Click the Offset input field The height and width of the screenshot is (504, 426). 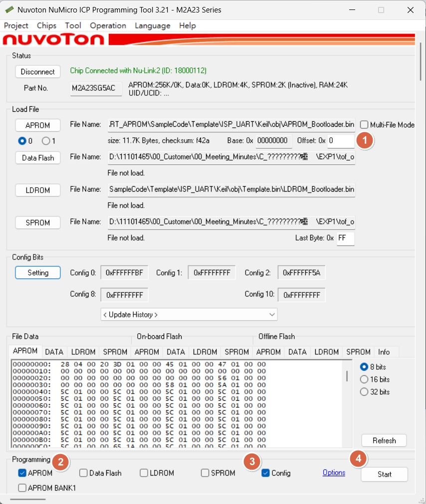coord(341,141)
